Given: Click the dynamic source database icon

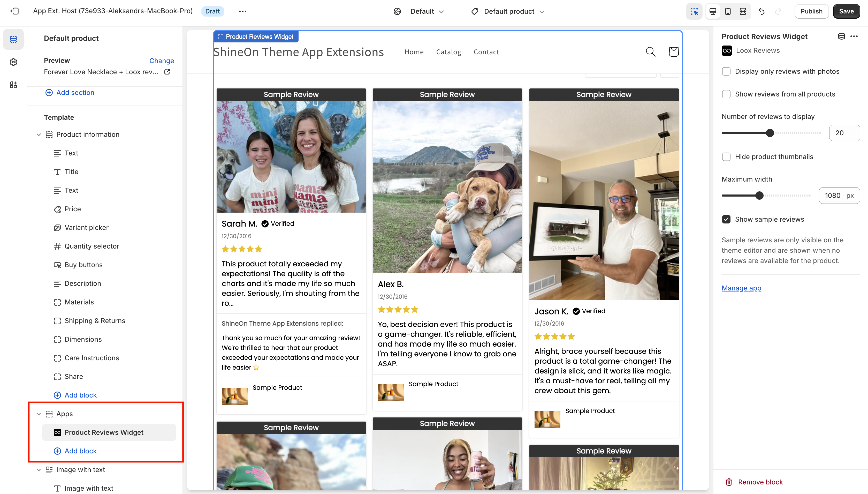Looking at the screenshot, I should 842,36.
